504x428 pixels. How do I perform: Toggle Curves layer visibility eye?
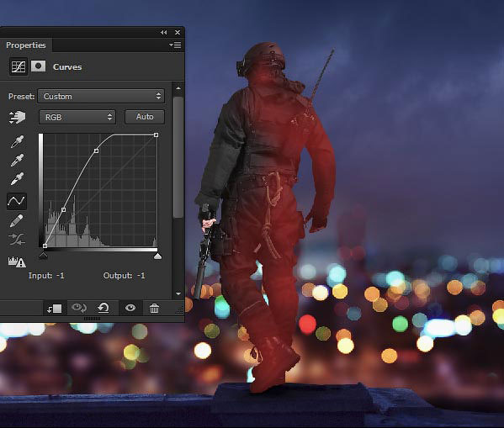130,308
